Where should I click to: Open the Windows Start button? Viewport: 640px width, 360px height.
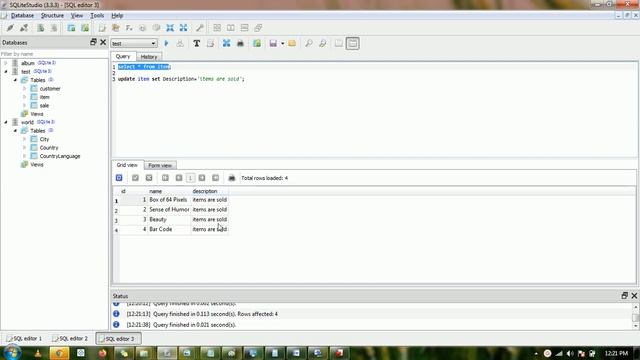(x=12, y=352)
